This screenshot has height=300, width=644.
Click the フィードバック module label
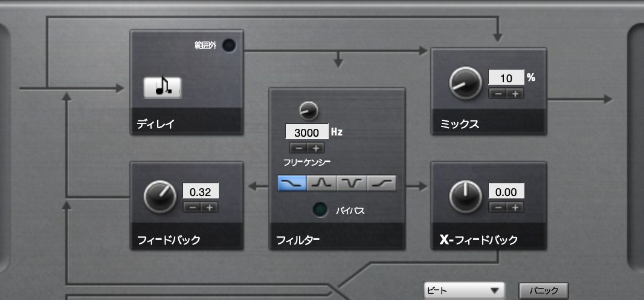(x=169, y=240)
